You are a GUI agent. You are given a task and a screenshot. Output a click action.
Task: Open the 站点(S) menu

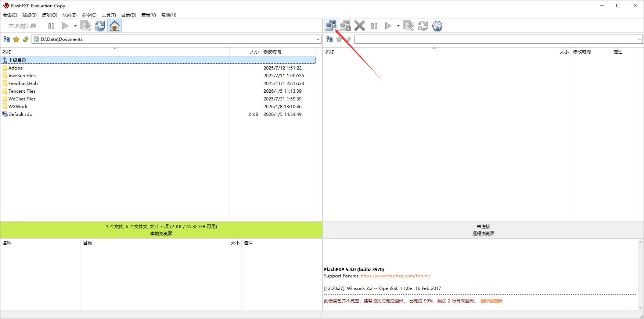[29, 15]
